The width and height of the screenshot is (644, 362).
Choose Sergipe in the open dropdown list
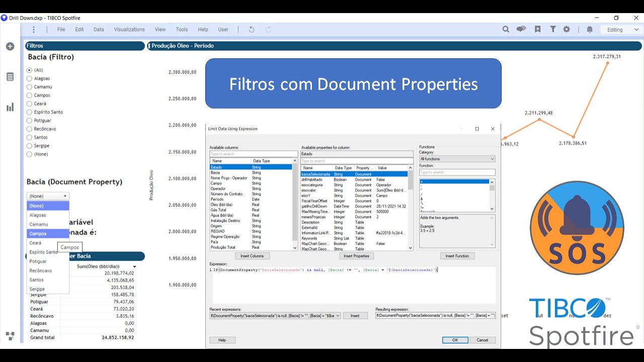pyautogui.click(x=48, y=289)
